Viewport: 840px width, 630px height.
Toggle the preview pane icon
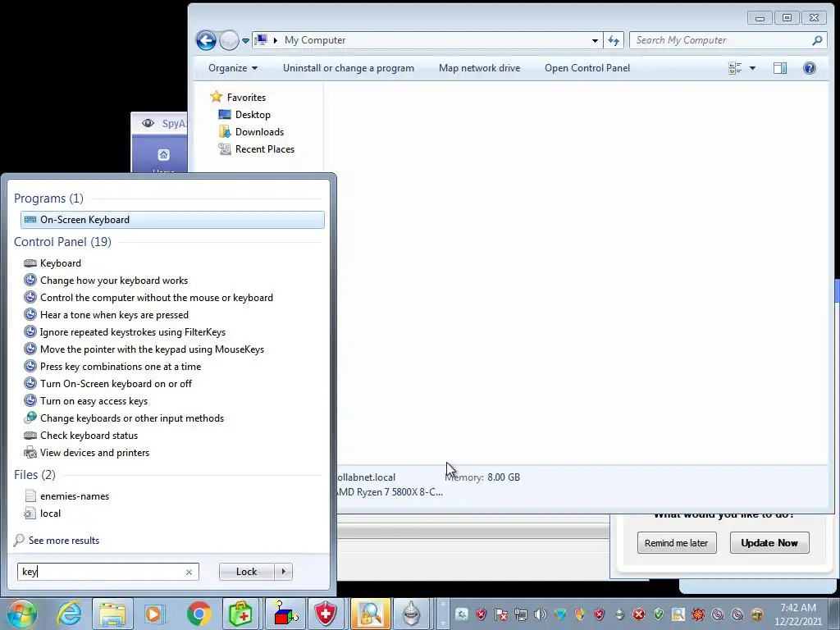[780, 68]
